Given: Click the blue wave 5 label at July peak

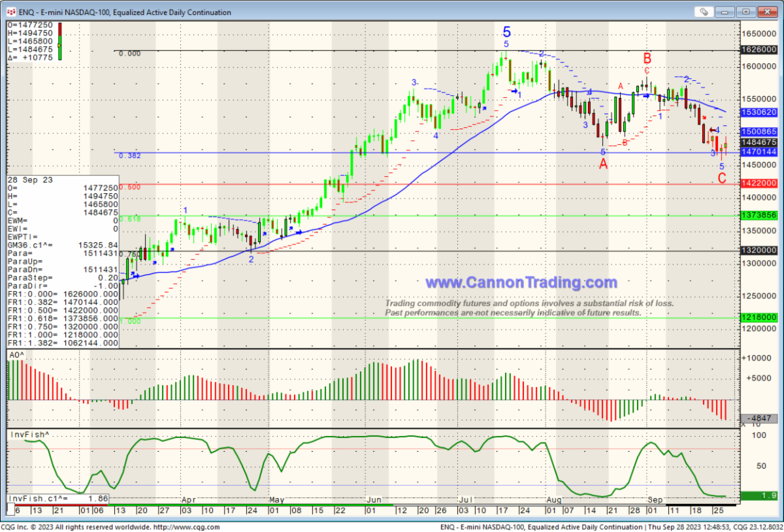Looking at the screenshot, I should (x=507, y=31).
